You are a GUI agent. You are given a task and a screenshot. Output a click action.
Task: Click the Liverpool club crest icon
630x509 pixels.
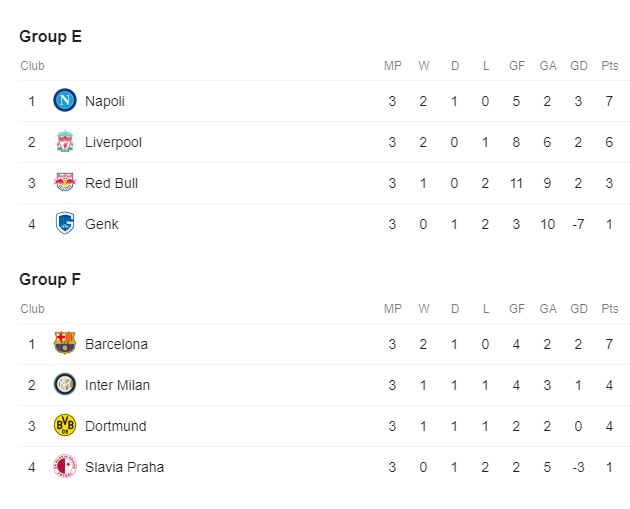pyautogui.click(x=65, y=141)
